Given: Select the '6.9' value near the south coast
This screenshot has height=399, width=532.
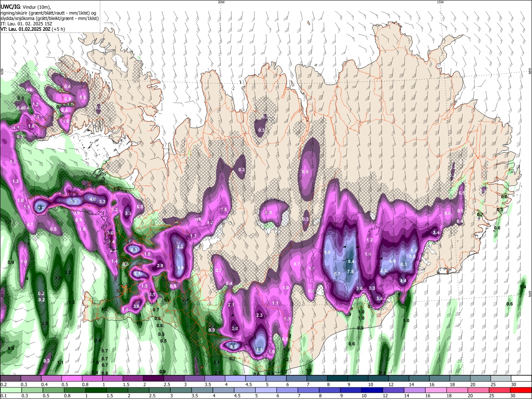Looking at the screenshot, I should 234,347.
